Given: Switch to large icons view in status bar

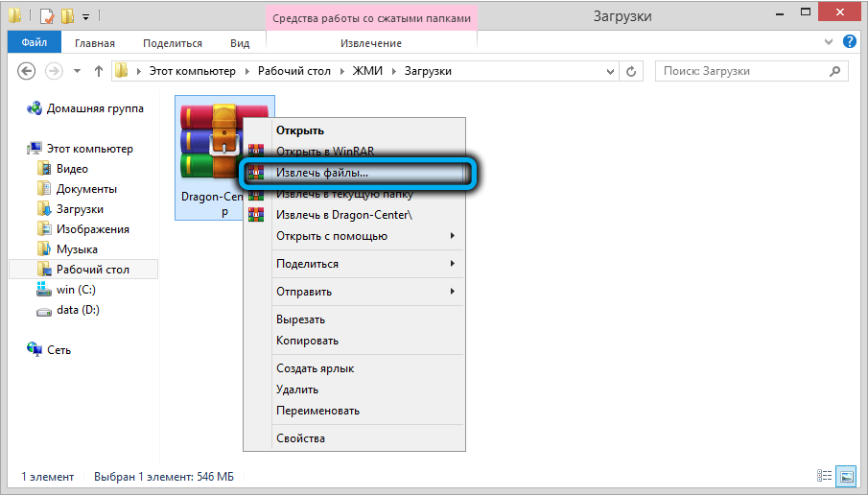Looking at the screenshot, I should click(x=847, y=476).
